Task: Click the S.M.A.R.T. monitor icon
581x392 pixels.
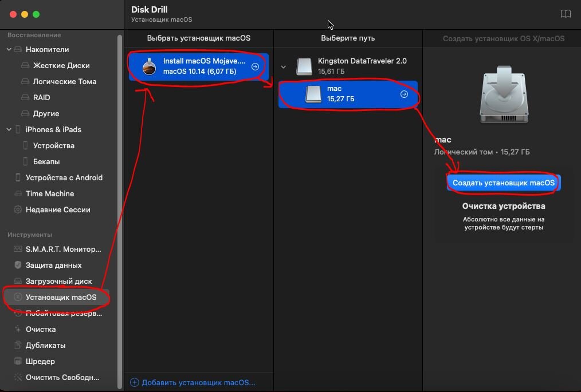Action: (x=18, y=249)
